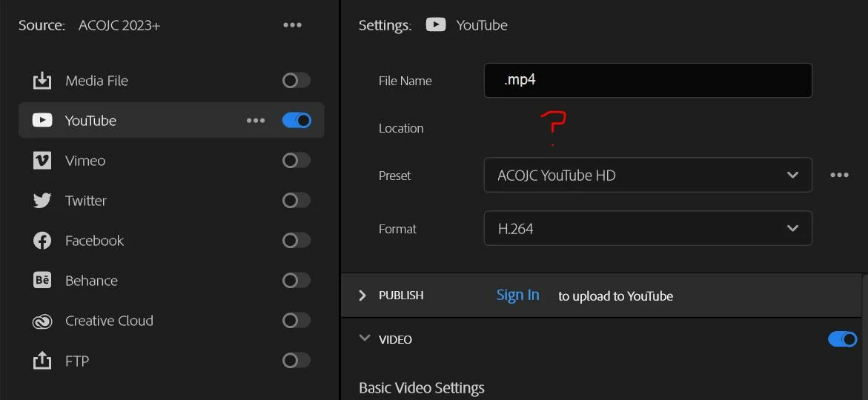The width and height of the screenshot is (868, 400).
Task: Disable the YouTube destination toggle
Action: point(296,120)
